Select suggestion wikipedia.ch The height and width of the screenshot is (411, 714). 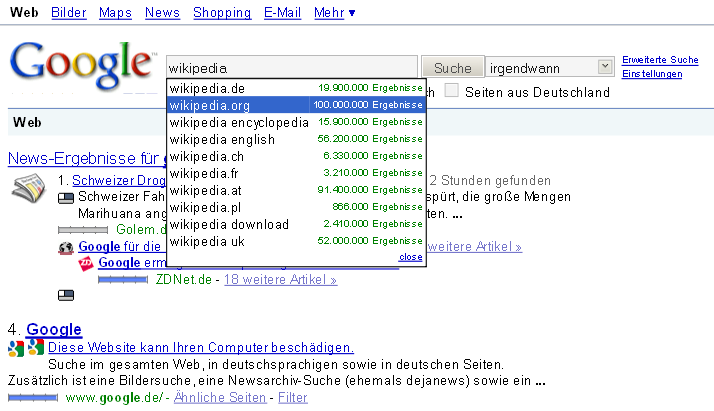[x=296, y=156]
